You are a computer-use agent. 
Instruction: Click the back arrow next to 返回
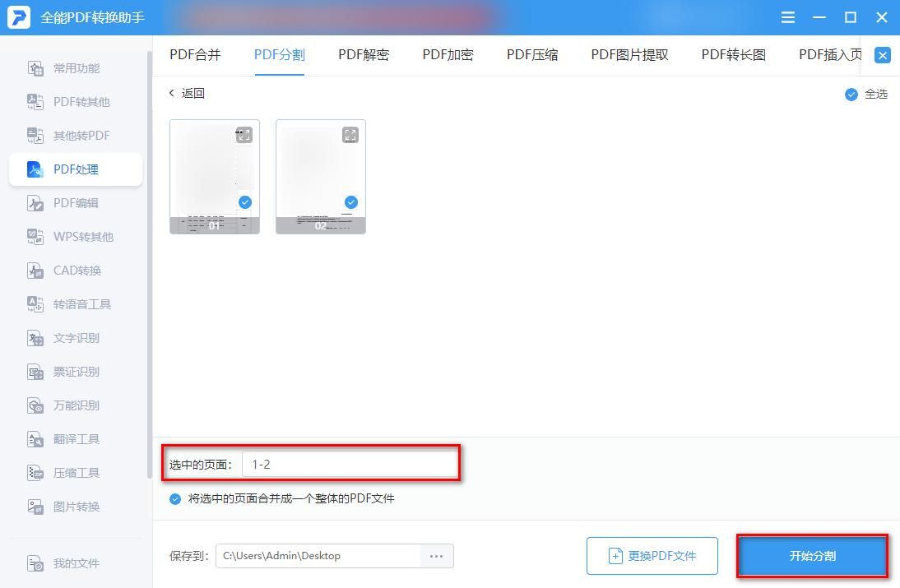coord(172,93)
